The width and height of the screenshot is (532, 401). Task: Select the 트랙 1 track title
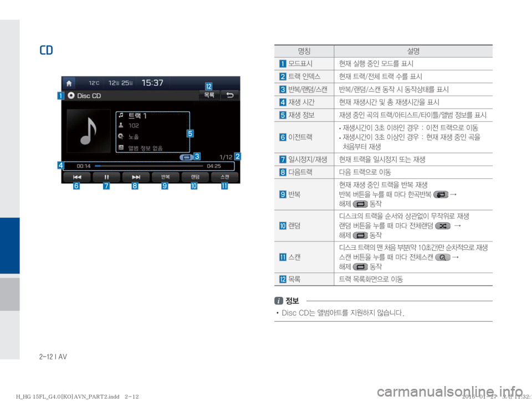(139, 116)
